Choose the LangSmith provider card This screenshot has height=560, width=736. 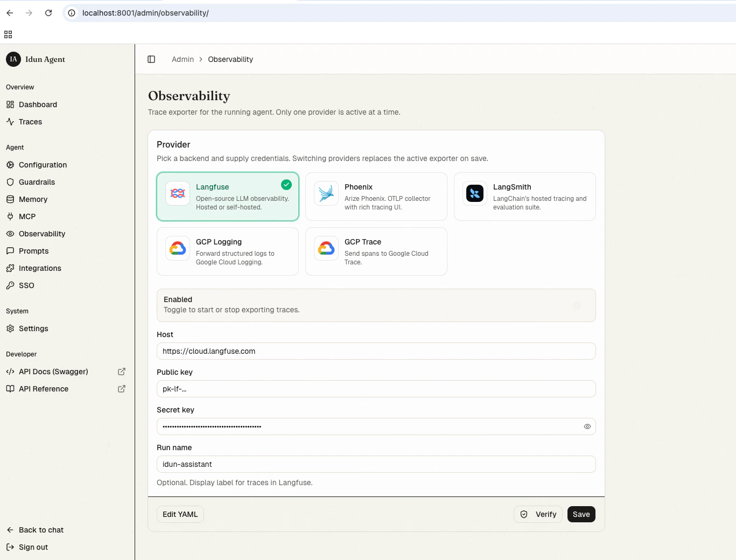(525, 197)
